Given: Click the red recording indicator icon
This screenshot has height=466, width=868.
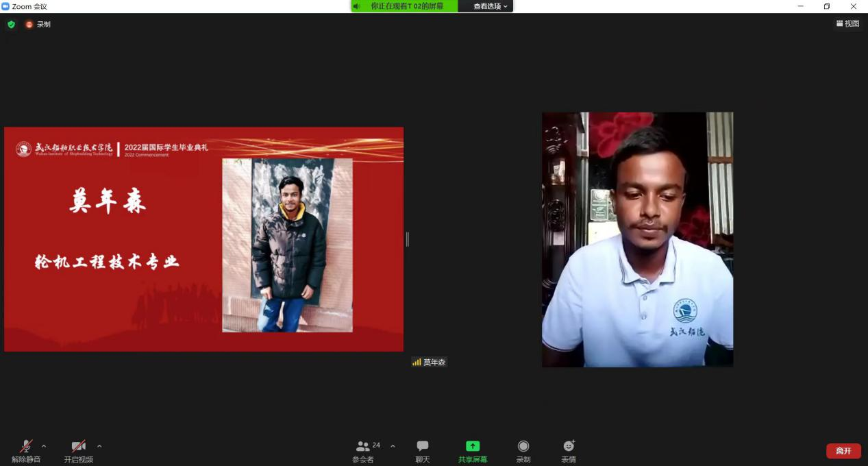Looking at the screenshot, I should (29, 25).
